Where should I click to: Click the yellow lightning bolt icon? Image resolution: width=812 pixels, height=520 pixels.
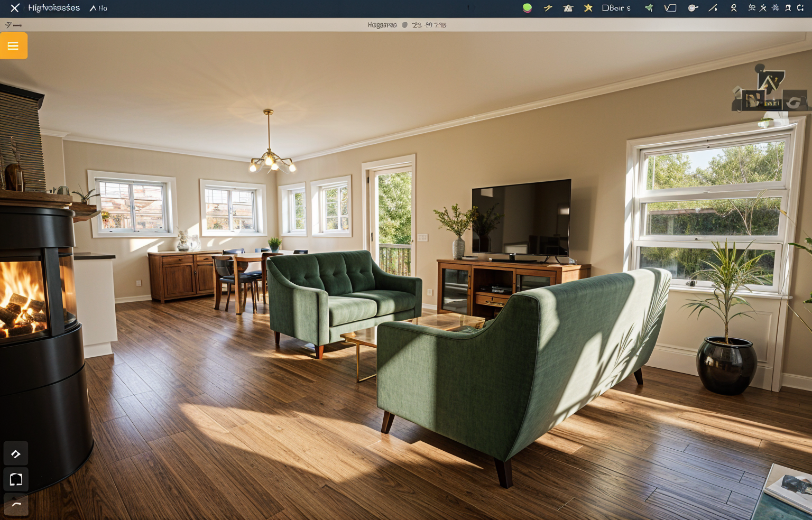[548, 8]
